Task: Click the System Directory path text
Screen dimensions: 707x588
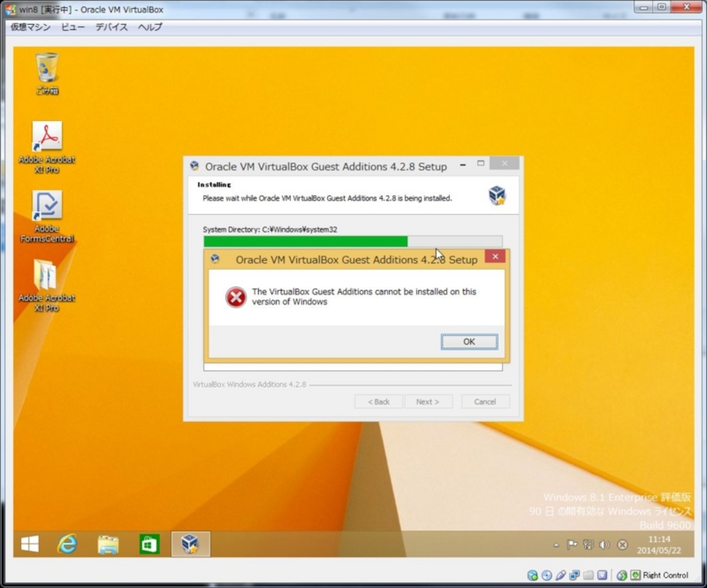Action: click(x=270, y=230)
